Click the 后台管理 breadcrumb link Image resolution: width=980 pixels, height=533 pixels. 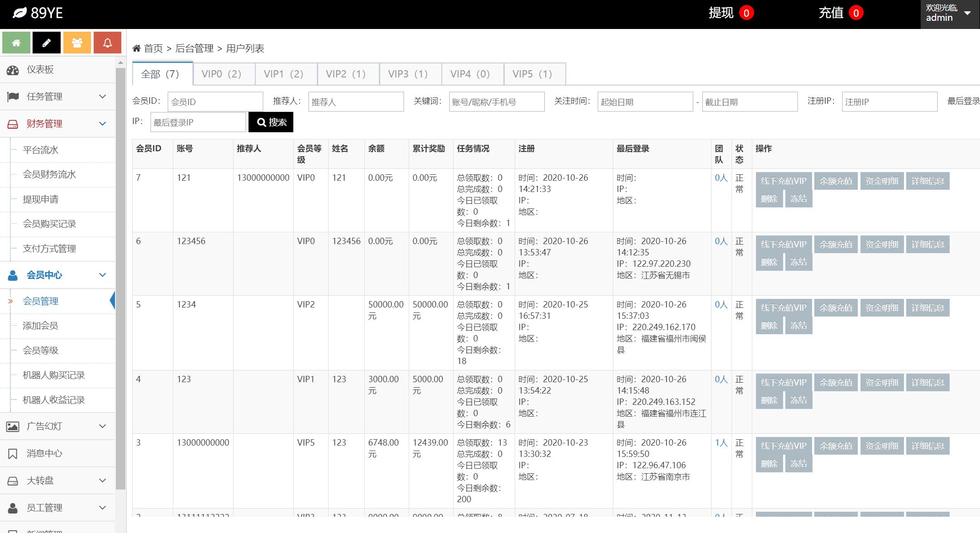tap(194, 48)
